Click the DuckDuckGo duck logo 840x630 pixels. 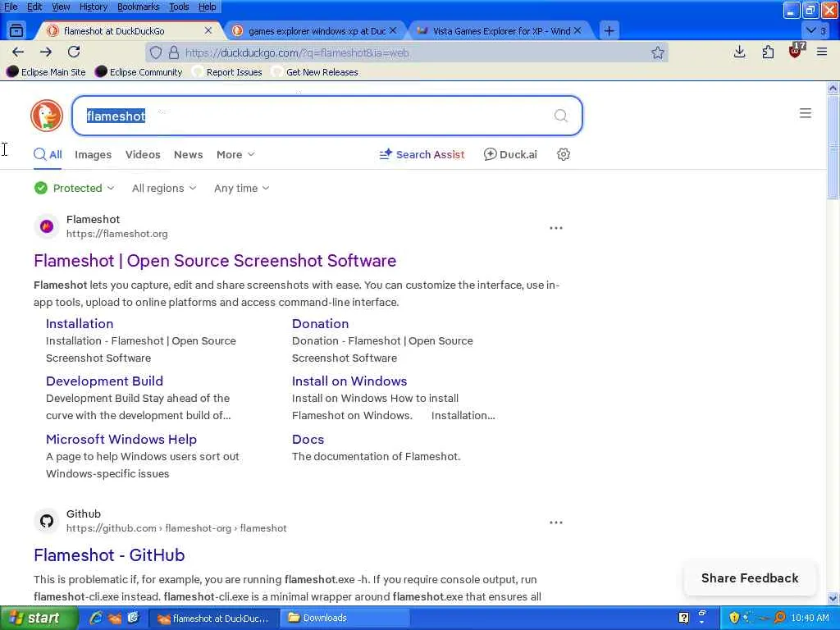pyautogui.click(x=47, y=115)
